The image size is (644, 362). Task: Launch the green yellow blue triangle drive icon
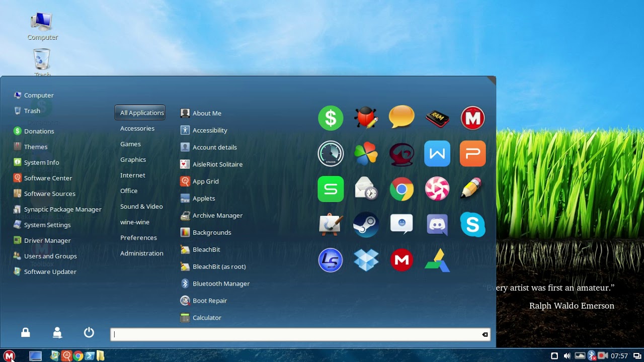(x=437, y=260)
